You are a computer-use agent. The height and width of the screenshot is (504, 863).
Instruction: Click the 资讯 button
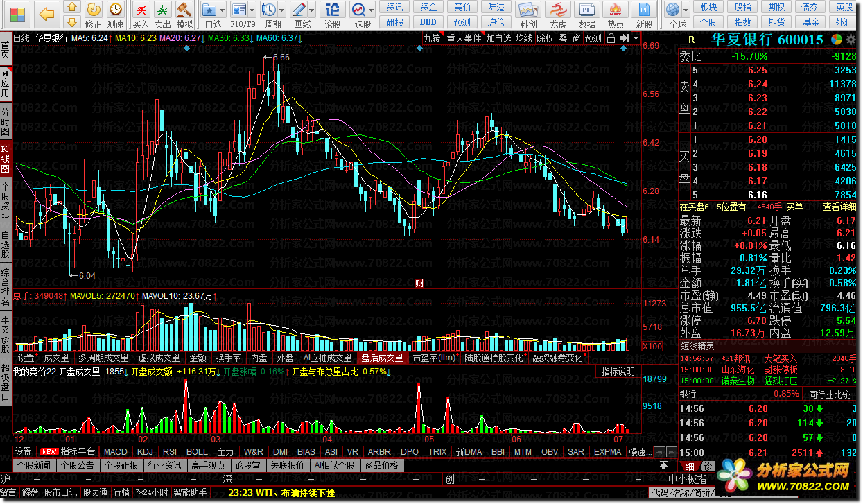(x=395, y=7)
